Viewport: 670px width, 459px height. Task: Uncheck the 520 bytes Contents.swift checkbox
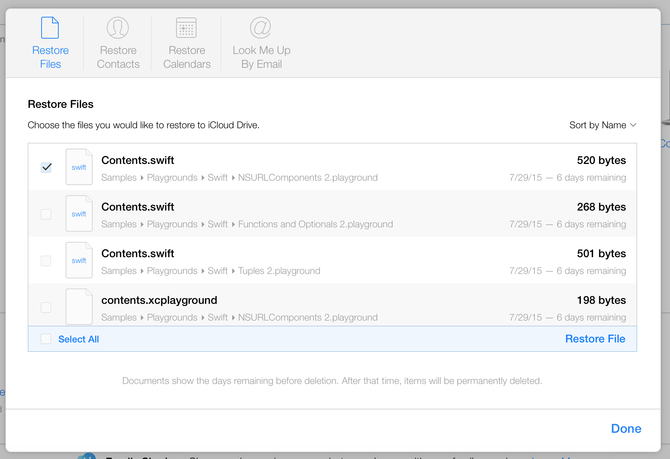[46, 167]
